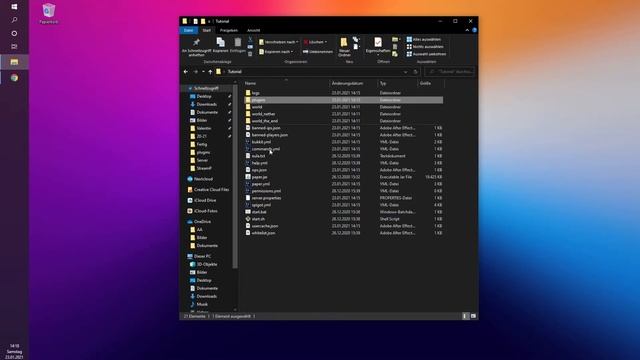Open recent locations dropdown arrow
This screenshot has height=360, width=640.
pos(203,72)
